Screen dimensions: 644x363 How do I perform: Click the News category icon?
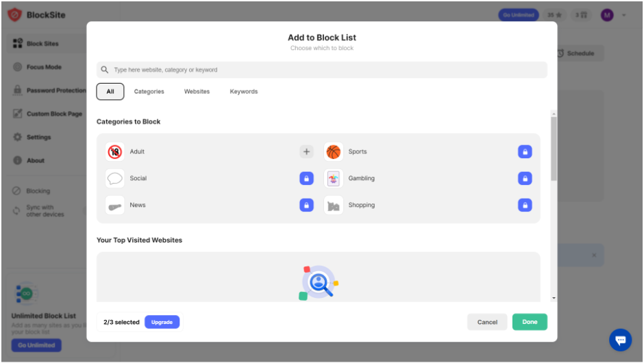(114, 205)
